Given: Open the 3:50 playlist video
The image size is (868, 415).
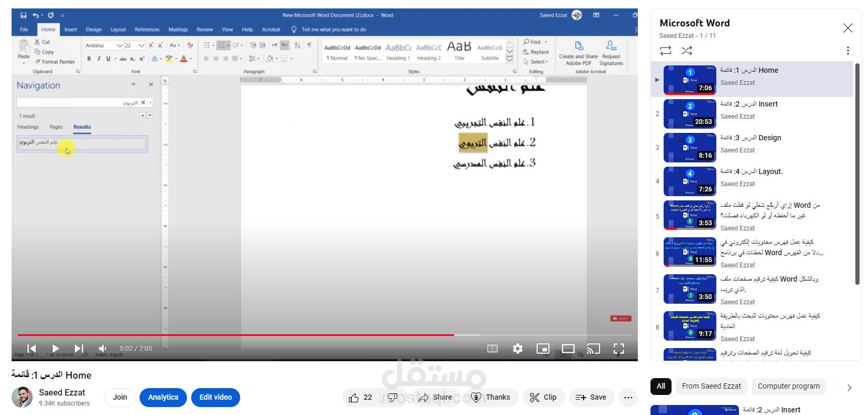Looking at the screenshot, I should pos(752,289).
